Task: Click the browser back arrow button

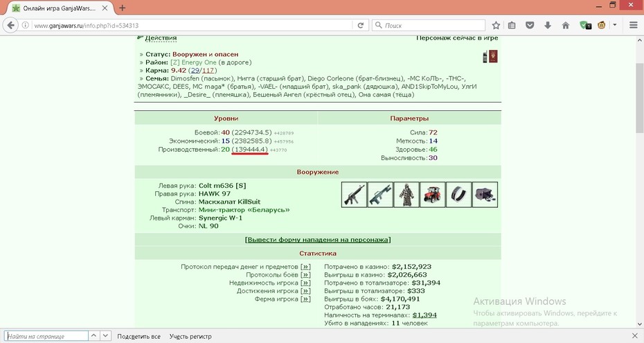Action: (x=10, y=25)
